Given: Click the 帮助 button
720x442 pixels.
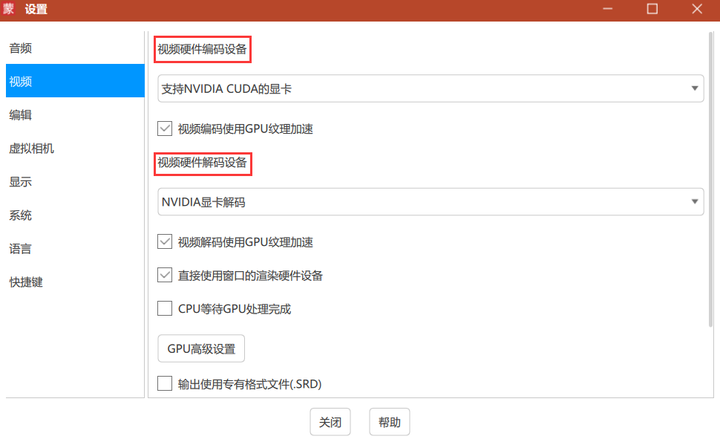Looking at the screenshot, I should click(x=389, y=422).
